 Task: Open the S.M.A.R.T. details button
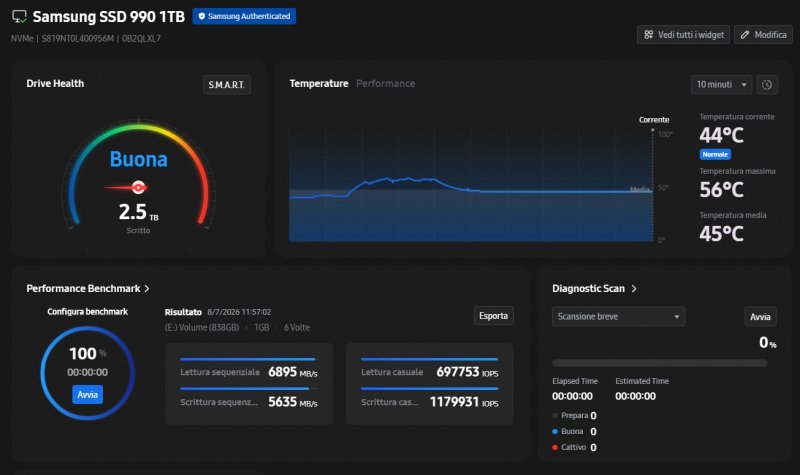coord(227,85)
